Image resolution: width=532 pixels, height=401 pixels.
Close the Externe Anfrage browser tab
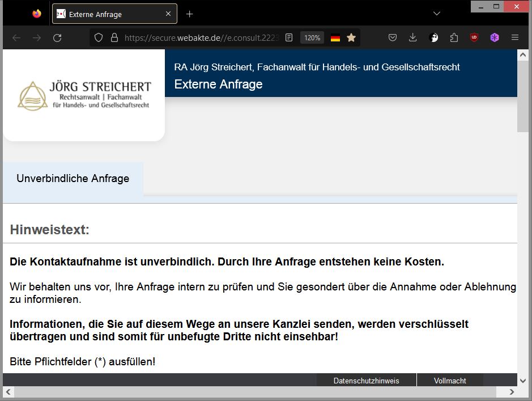pos(168,14)
